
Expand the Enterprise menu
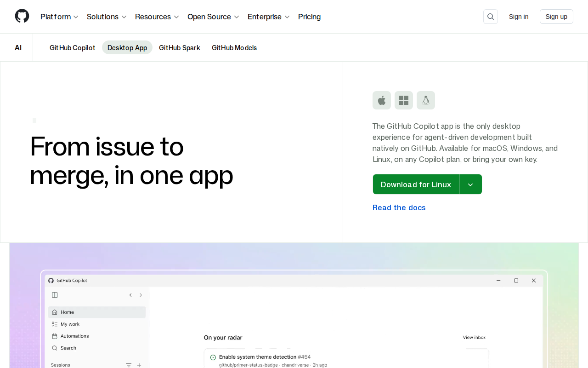coord(269,17)
